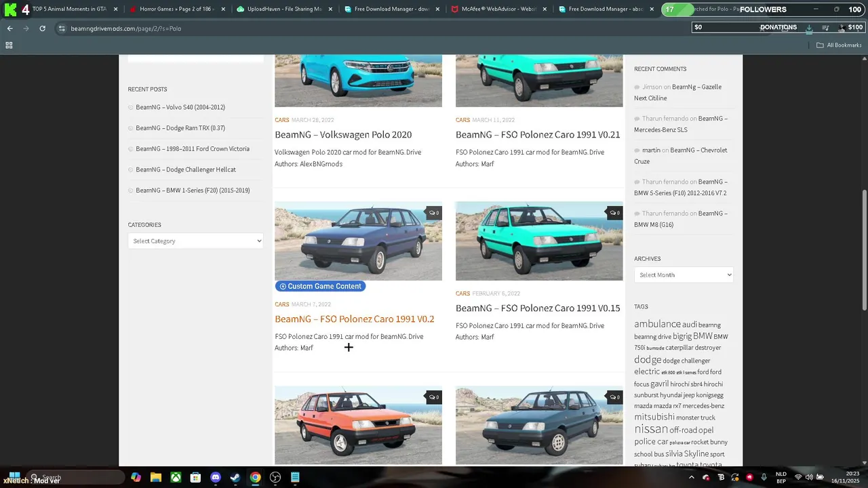Viewport: 868px width, 488px height.
Task: Launch the Xbox app from the taskbar
Action: 176,477
